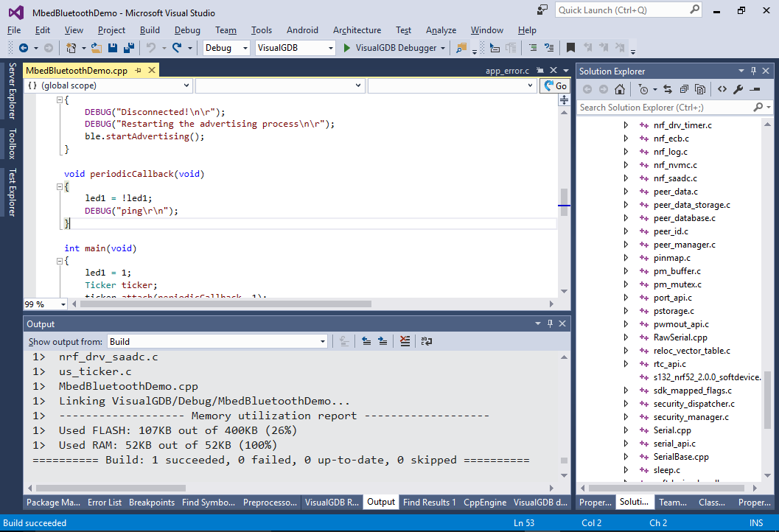The width and height of the screenshot is (779, 532).
Task: Open the Build menu
Action: point(150,30)
